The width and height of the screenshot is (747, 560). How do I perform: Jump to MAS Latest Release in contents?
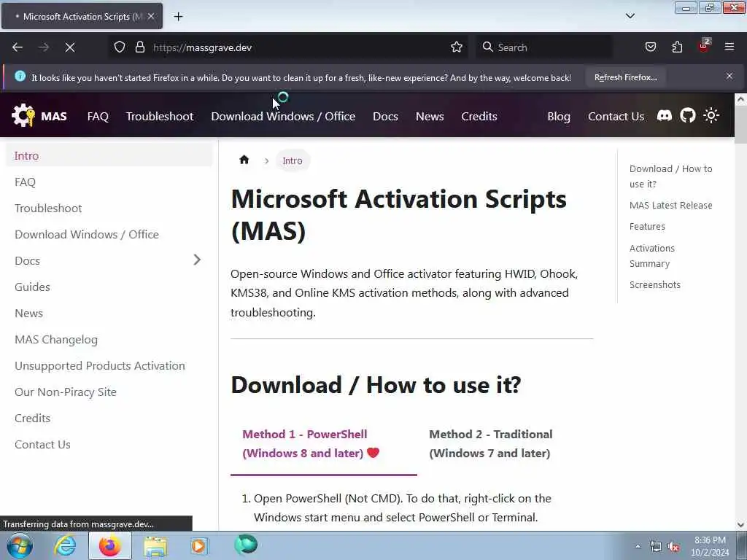671,205
